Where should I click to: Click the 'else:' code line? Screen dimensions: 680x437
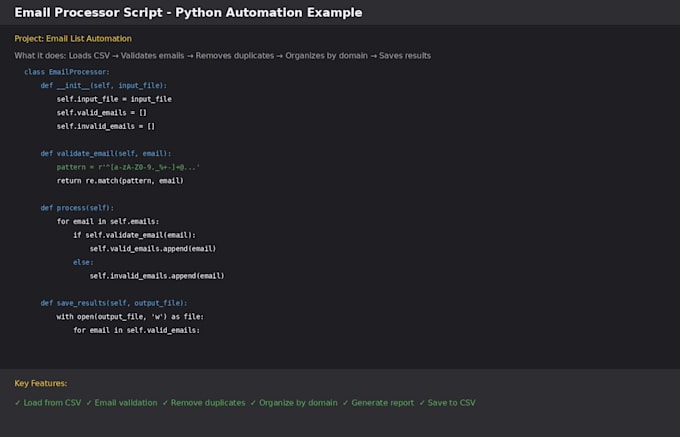tap(83, 262)
